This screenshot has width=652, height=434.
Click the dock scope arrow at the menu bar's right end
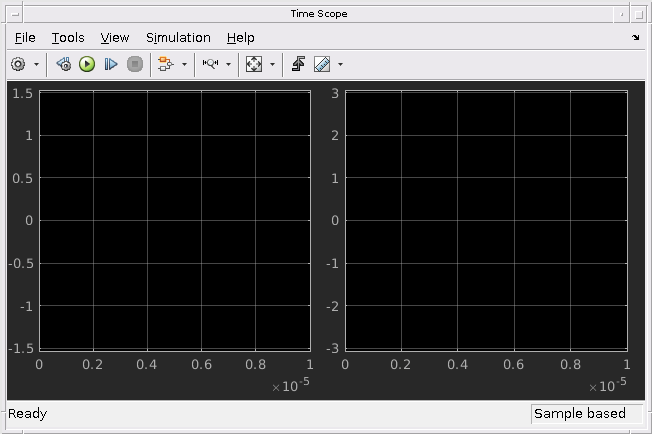pos(635,37)
